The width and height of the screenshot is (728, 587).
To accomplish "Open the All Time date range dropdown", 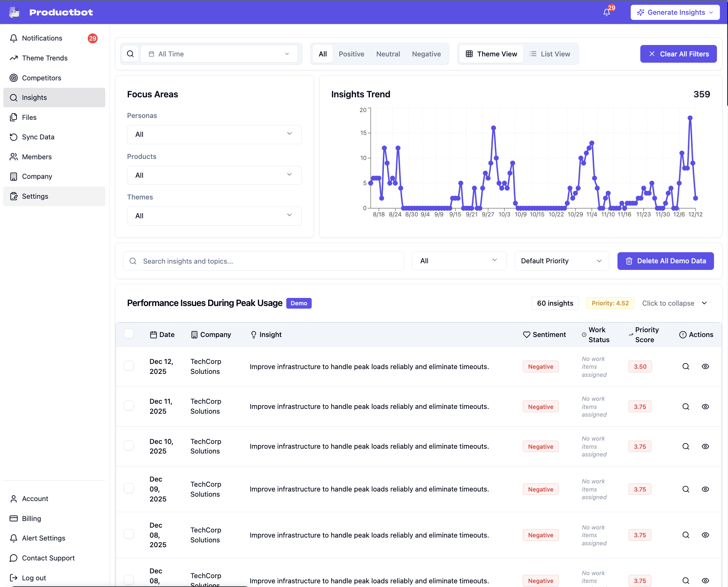I will (219, 54).
